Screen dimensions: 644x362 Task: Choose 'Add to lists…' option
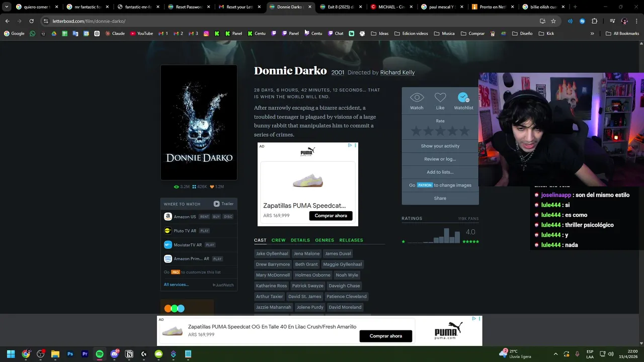coord(440,172)
